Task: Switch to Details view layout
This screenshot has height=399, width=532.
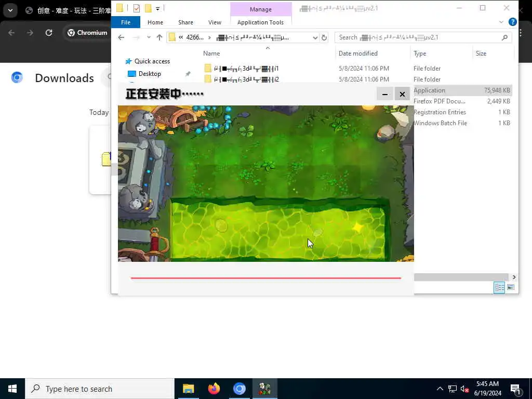Action: [499, 287]
